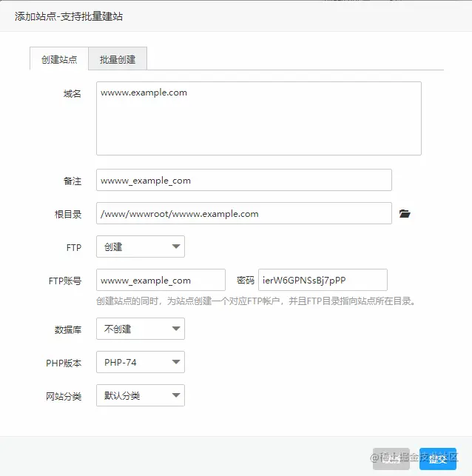Focus the FTP 密码 input field

pos(323,280)
